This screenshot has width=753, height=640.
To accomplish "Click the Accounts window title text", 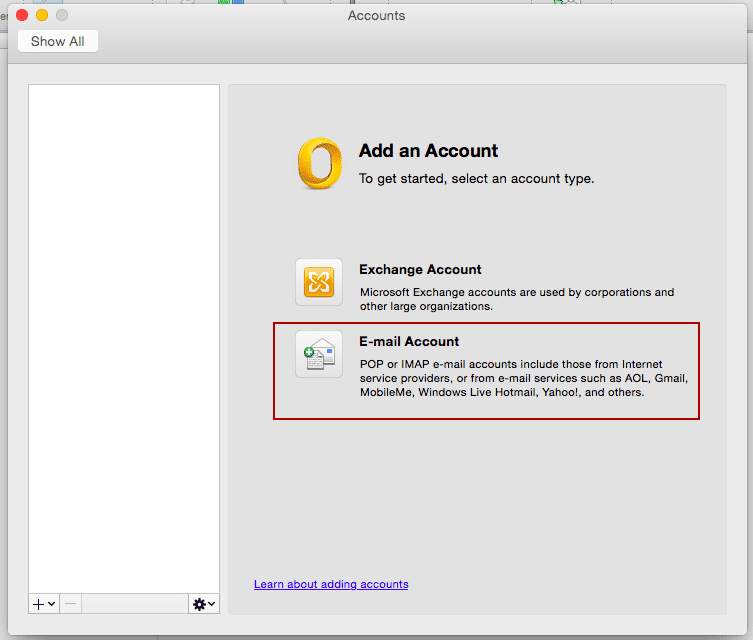I will [376, 15].
